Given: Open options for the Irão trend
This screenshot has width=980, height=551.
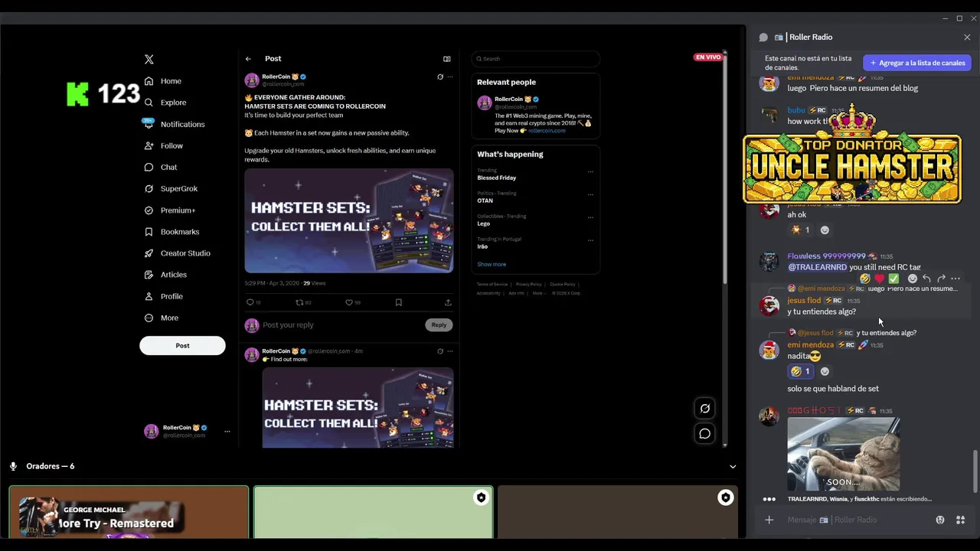Looking at the screenshot, I should 590,240.
